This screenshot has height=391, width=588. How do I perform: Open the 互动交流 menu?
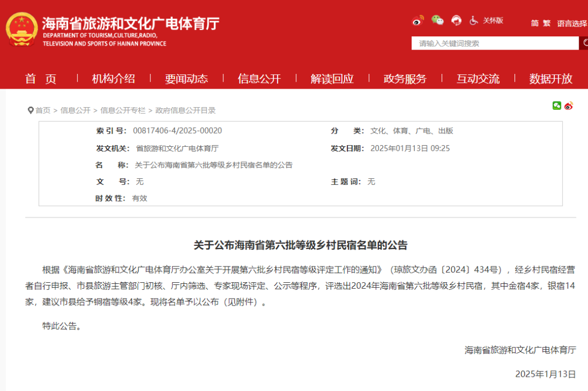(478, 79)
